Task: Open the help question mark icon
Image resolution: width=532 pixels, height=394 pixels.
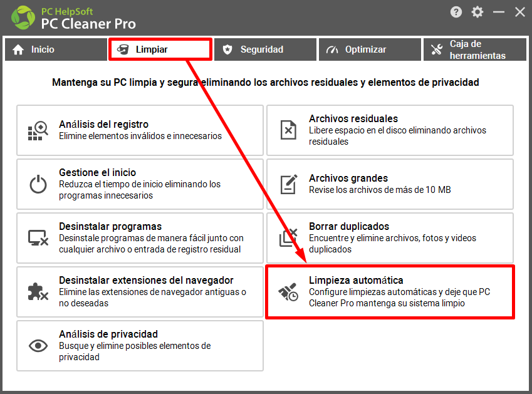Action: [456, 12]
